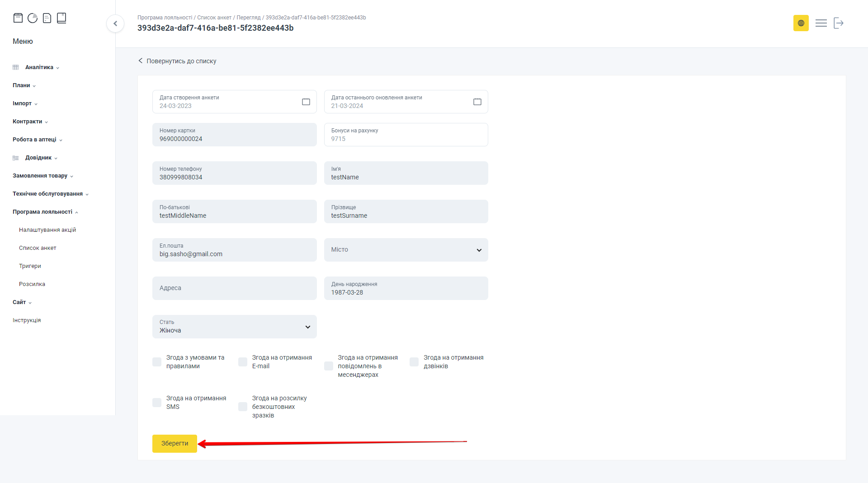Select 'Тригери' in the sidebar menu
Image resolution: width=868 pixels, height=483 pixels.
30,266
